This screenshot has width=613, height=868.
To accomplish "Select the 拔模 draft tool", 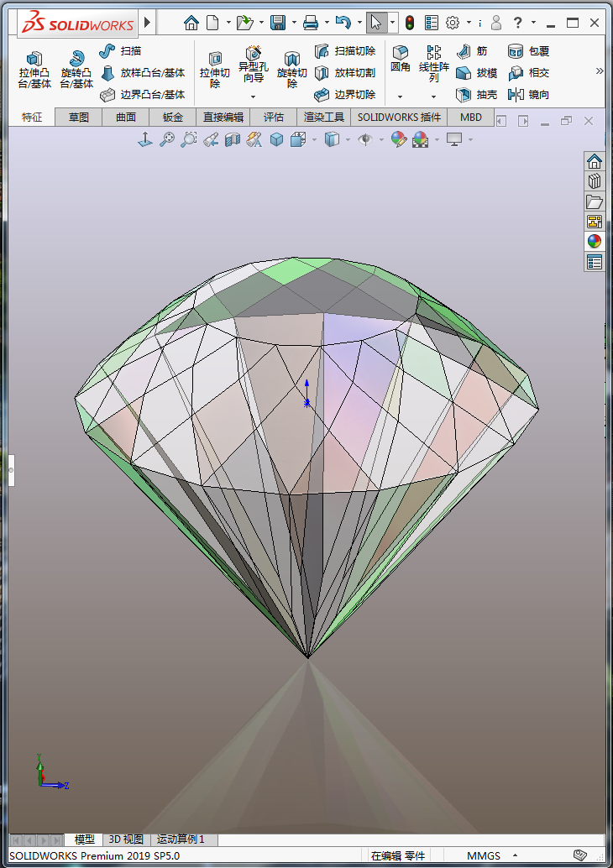I will click(x=477, y=72).
